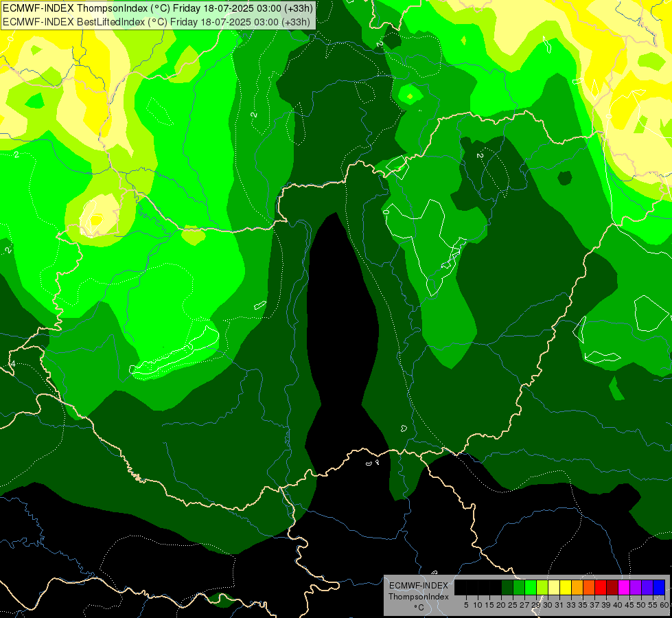Click the legend tick value 10
This screenshot has height=618, width=672.
[478, 605]
